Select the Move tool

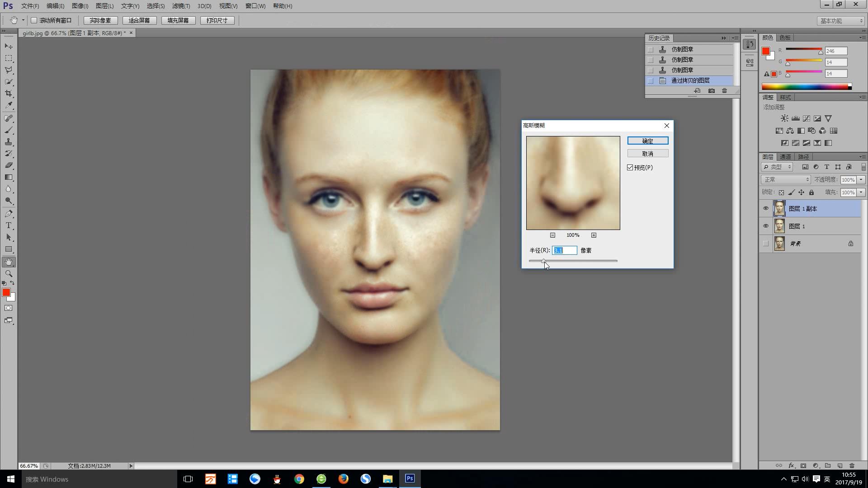tap(9, 47)
